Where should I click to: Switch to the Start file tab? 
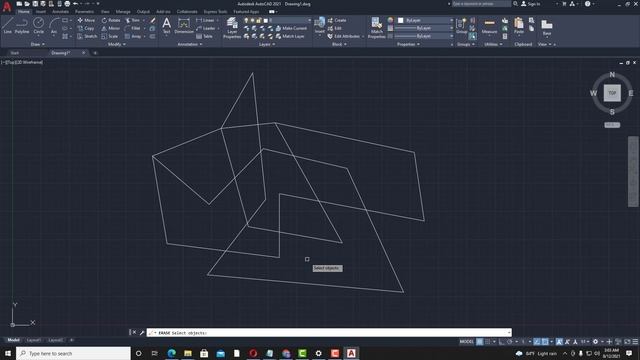coord(15,53)
